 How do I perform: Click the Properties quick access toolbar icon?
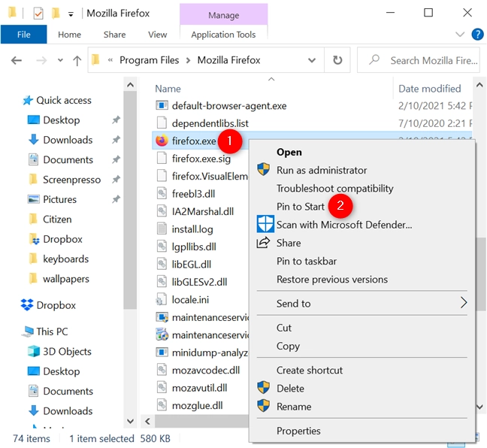(38, 14)
